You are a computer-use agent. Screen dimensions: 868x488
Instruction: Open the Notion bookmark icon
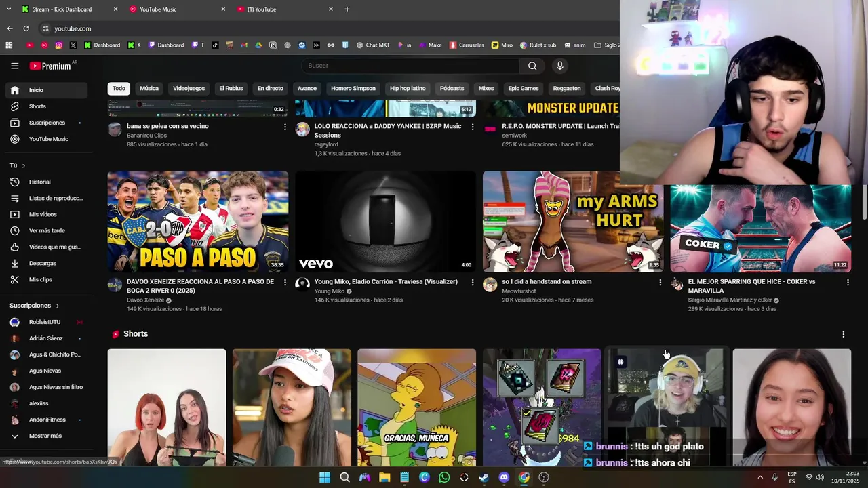tap(273, 45)
